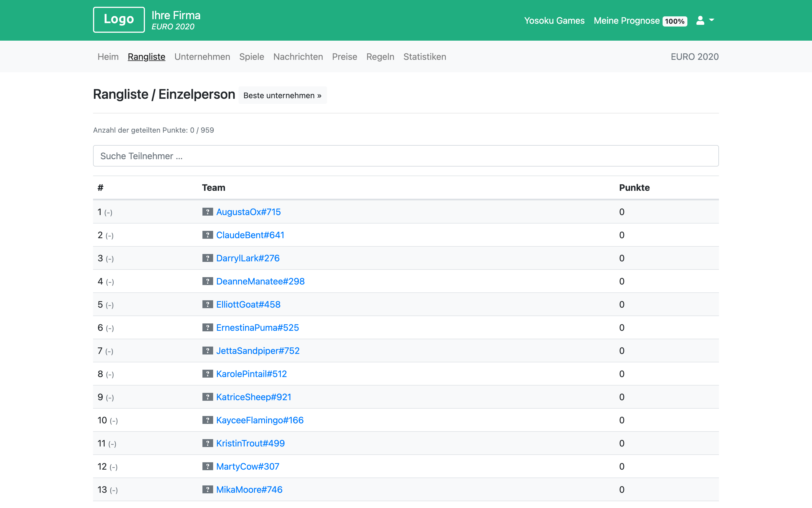Click the question-mark flag beside AugustaOx#715
This screenshot has width=812, height=508.
[x=208, y=212]
